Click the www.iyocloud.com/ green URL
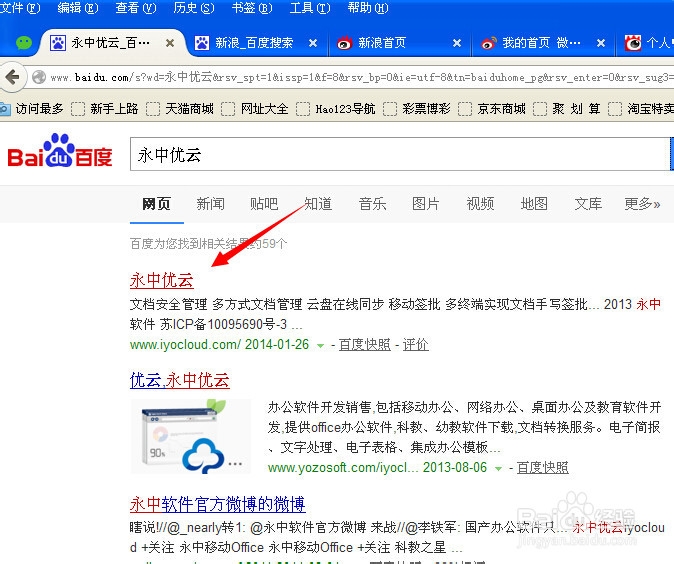This screenshot has width=674, height=564. [x=185, y=345]
